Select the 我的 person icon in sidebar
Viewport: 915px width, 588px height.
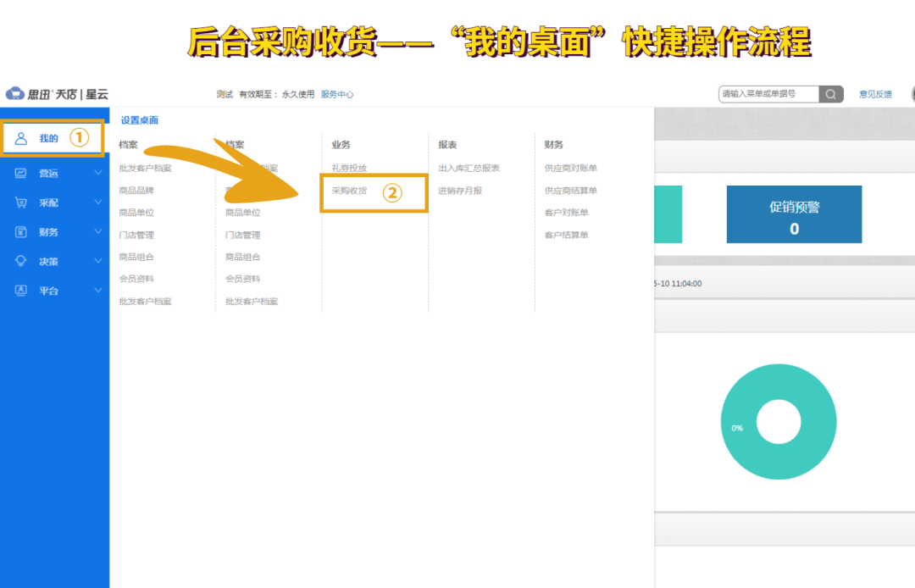[x=20, y=137]
